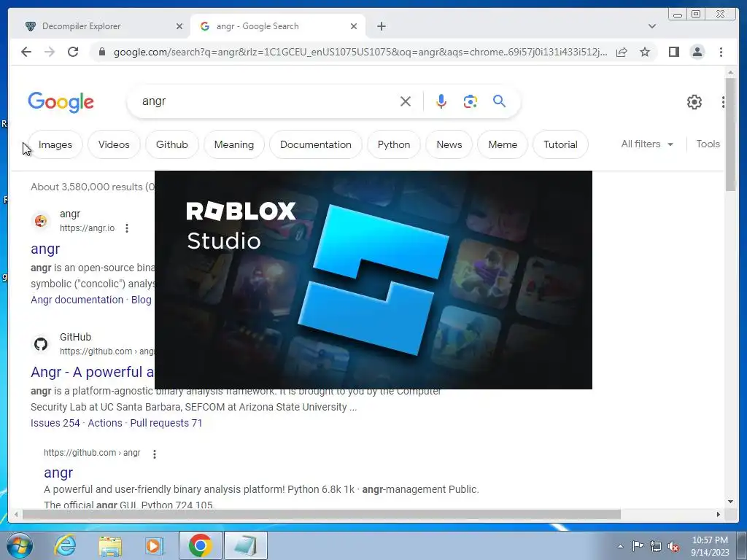Clear the search query with X
The image size is (747, 560).
(x=406, y=101)
